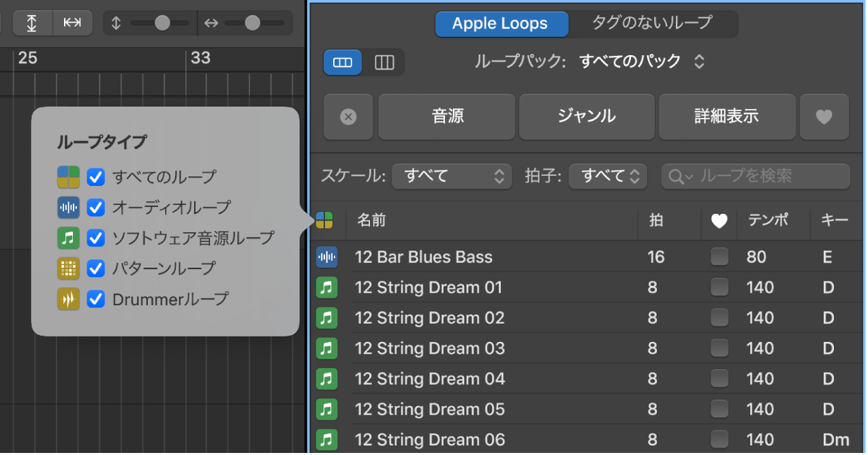This screenshot has width=868, height=455.
Task: Click the note icon of 12 String Dream 01
Action: pyautogui.click(x=327, y=287)
